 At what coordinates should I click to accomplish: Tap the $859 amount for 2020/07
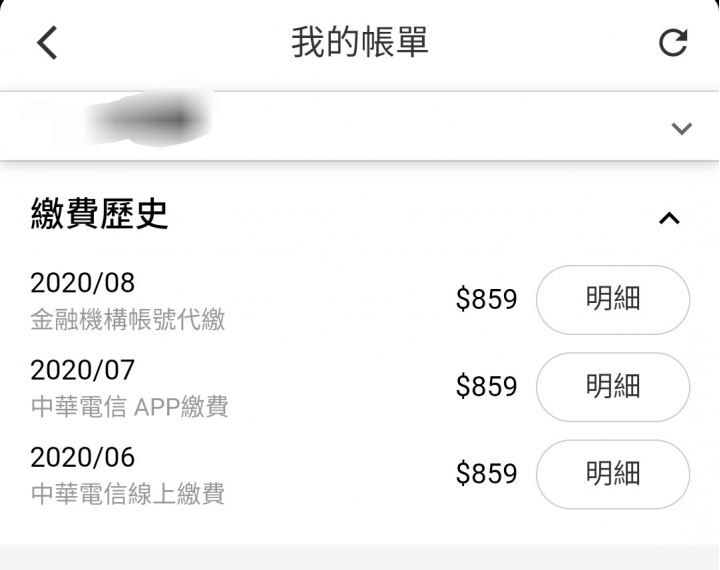pyautogui.click(x=486, y=386)
